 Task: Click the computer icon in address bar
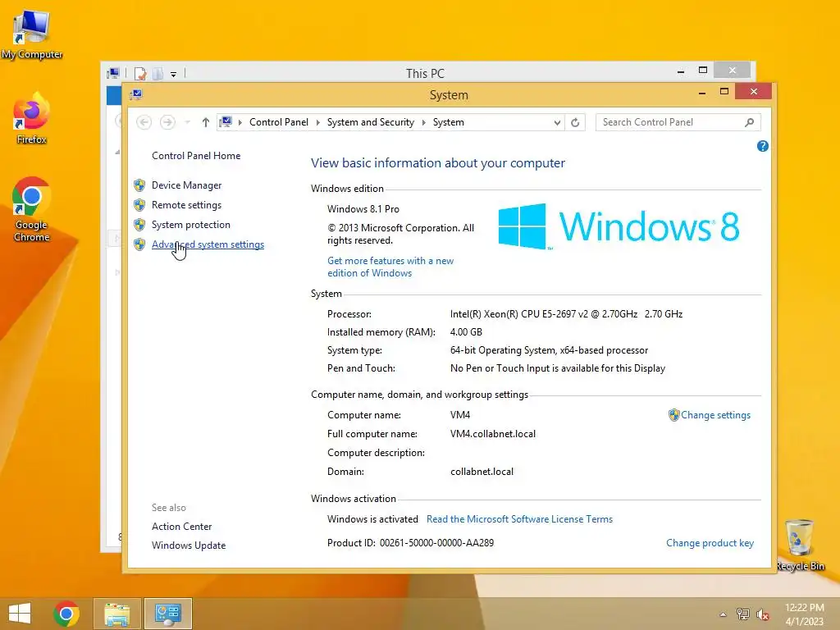coord(226,122)
